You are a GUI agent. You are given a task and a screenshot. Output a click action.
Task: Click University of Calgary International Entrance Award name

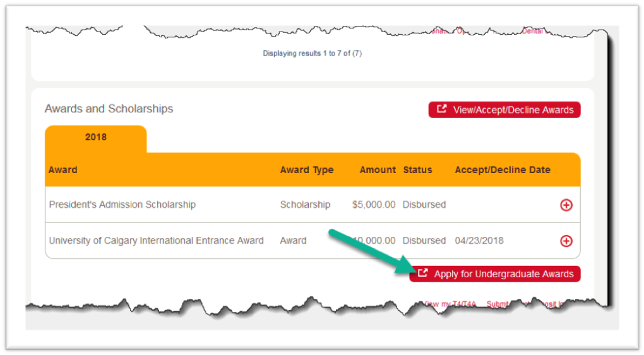pyautogui.click(x=156, y=241)
